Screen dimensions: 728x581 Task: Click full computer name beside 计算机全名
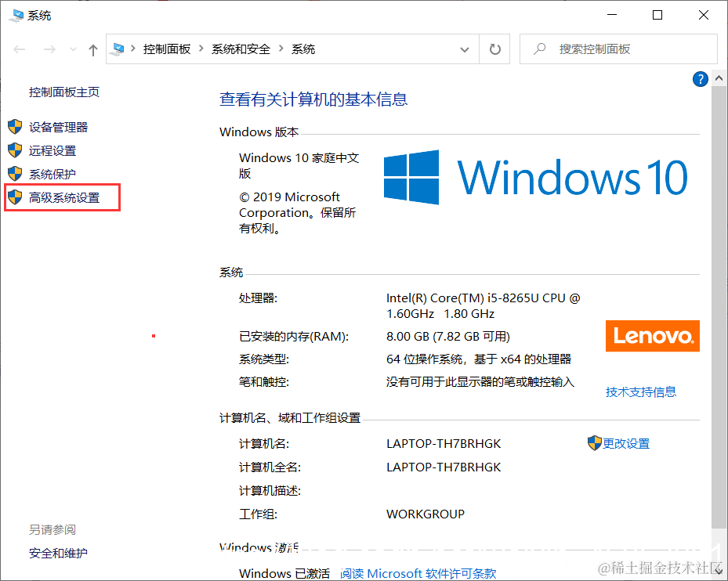point(444,467)
